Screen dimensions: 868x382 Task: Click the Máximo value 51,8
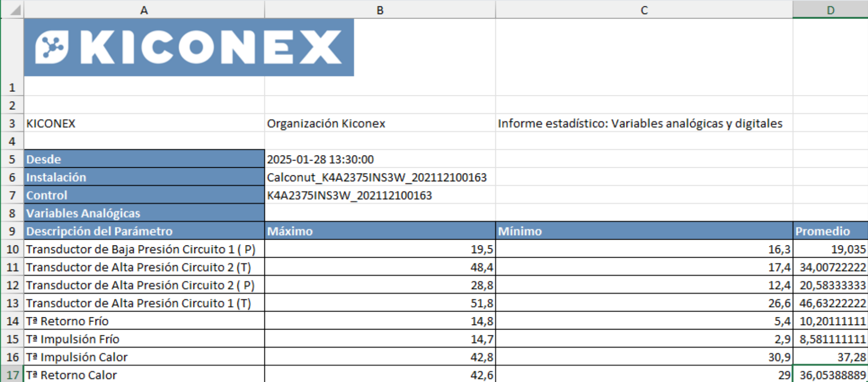380,303
